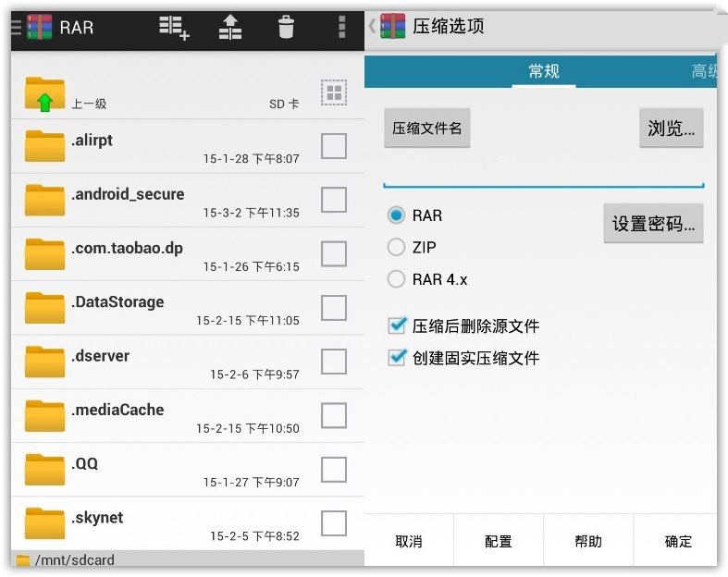
Task: Open the hamburger navigation drawer
Action: [x=16, y=27]
